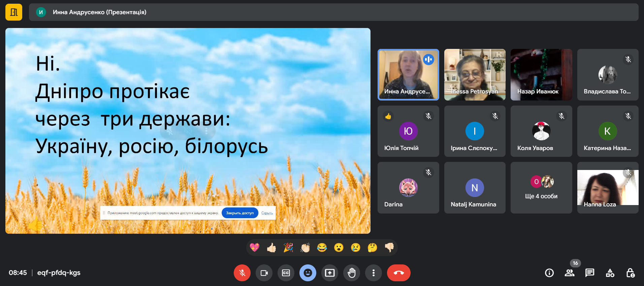Image resolution: width=644 pixels, height=286 pixels.
Task: Expand the 'Ще 4 особи' tile
Action: [x=541, y=188]
